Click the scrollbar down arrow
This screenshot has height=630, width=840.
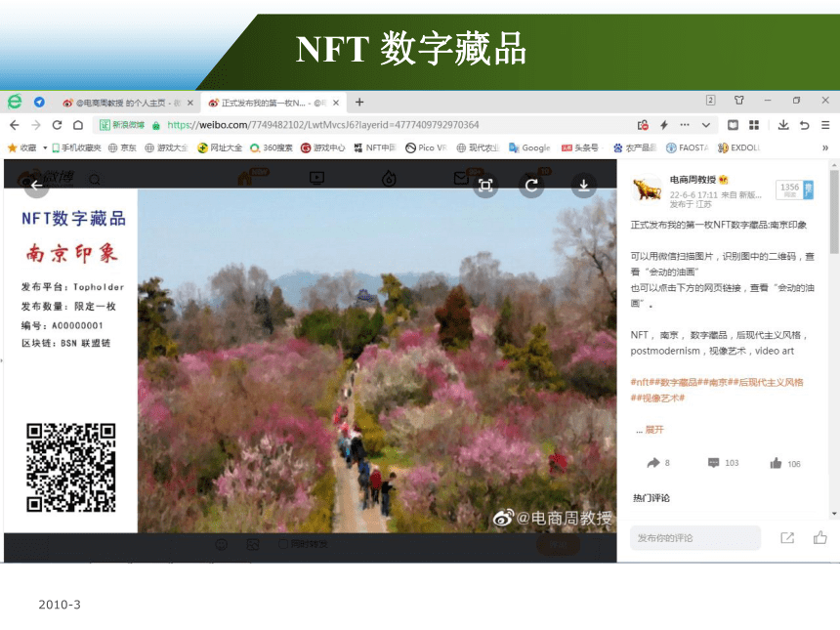click(x=834, y=514)
